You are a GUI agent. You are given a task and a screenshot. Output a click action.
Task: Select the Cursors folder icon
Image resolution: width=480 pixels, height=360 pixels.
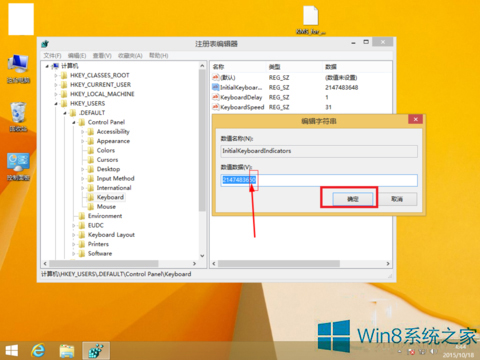point(91,160)
